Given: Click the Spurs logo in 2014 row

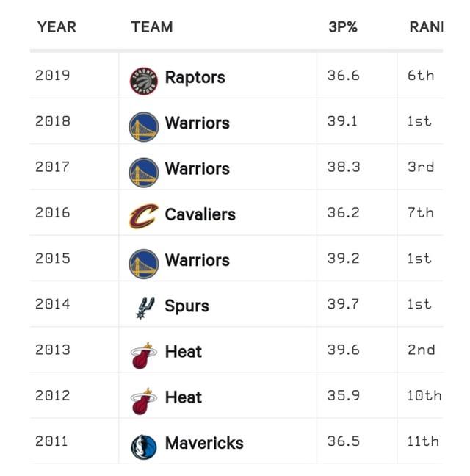Looking at the screenshot, I should pos(144,308).
